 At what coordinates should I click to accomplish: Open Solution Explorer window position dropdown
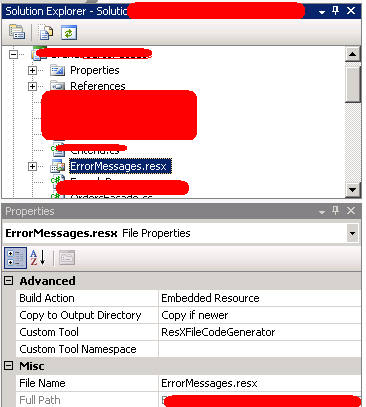[x=322, y=12]
